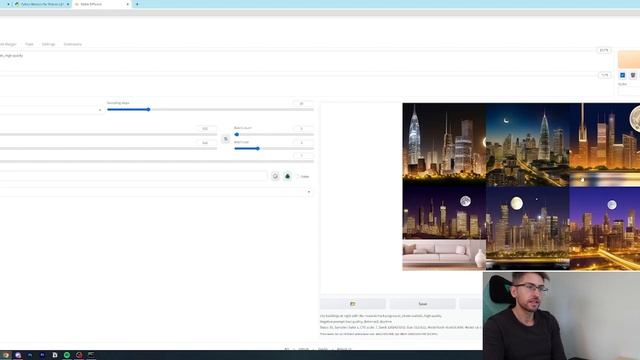Screen dimensions: 640x360
Task: Open the file document icon on the taskbar
Action: point(55,355)
